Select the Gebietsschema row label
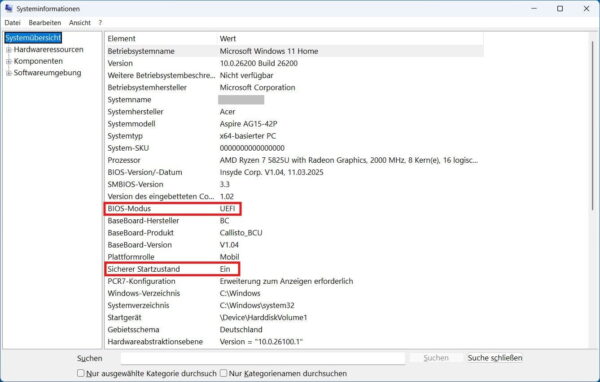This screenshot has height=382, width=600. [x=133, y=330]
